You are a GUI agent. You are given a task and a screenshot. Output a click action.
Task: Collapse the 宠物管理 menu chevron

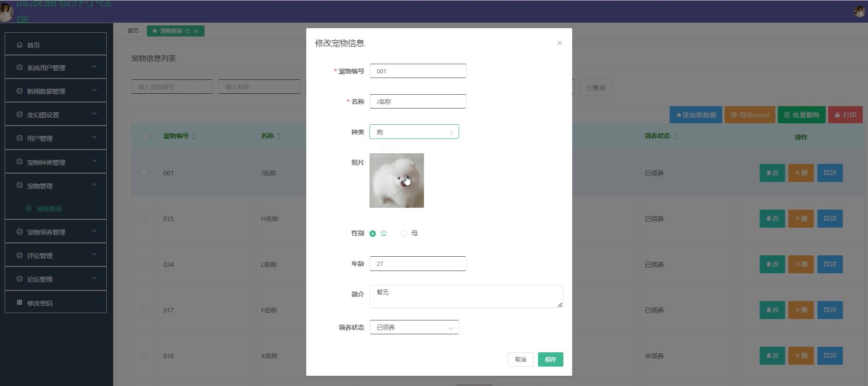click(94, 185)
